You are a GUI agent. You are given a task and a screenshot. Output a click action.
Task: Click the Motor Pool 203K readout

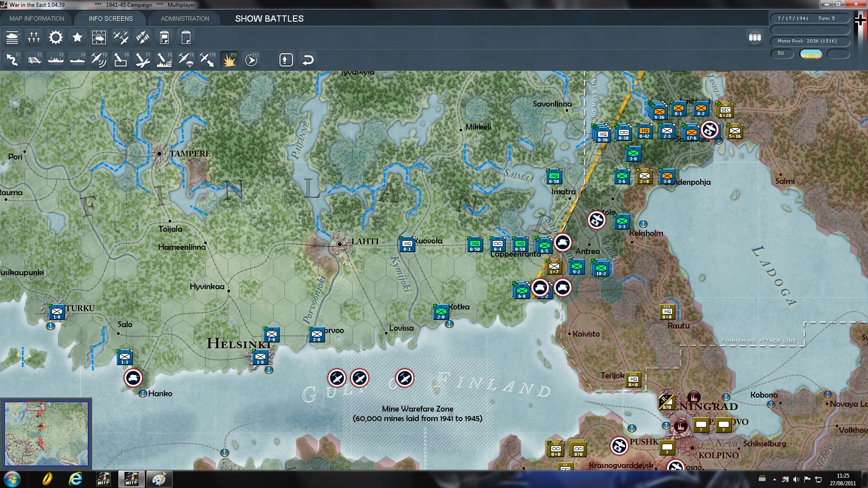pos(810,41)
